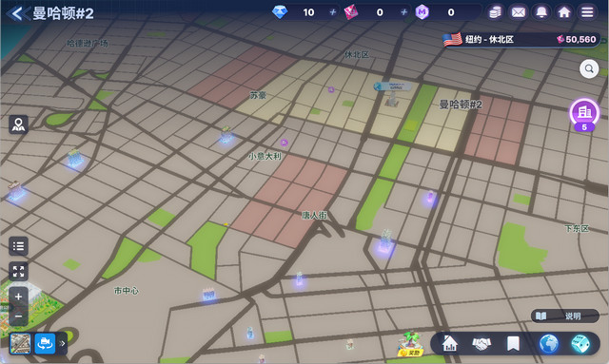Screen dimensions: 609x364
Task: Toggle fullscreen map view
Action: pos(18,271)
